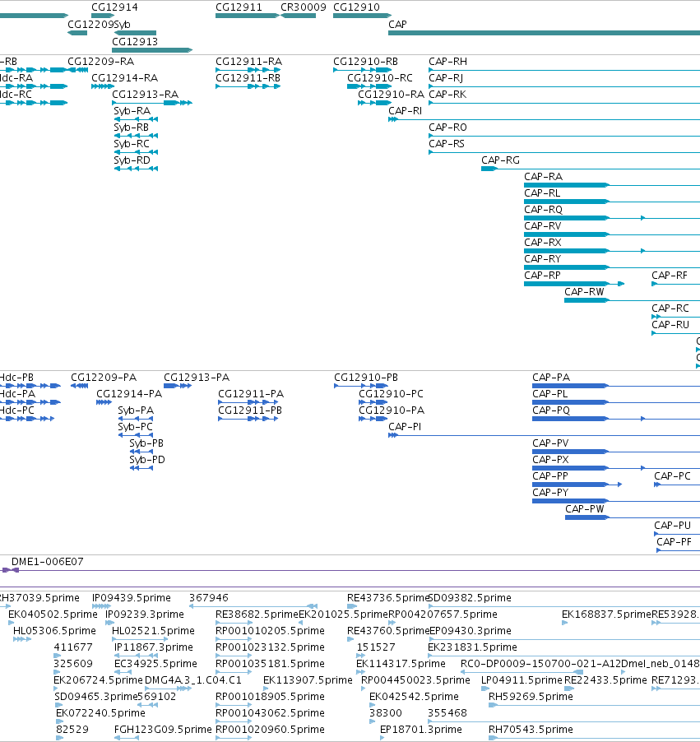The height and width of the screenshot is (742, 700).
Task: Click EST LP04911.5prime
Action: pos(522,680)
